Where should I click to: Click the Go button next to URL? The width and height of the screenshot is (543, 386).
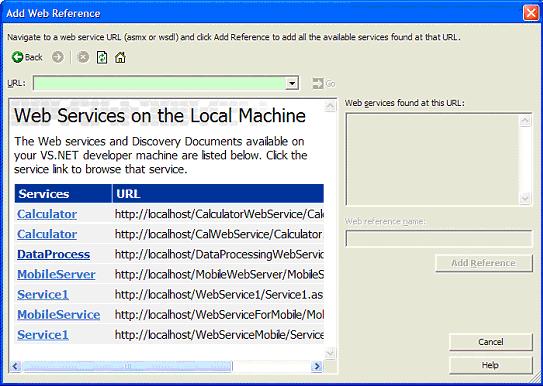click(324, 83)
